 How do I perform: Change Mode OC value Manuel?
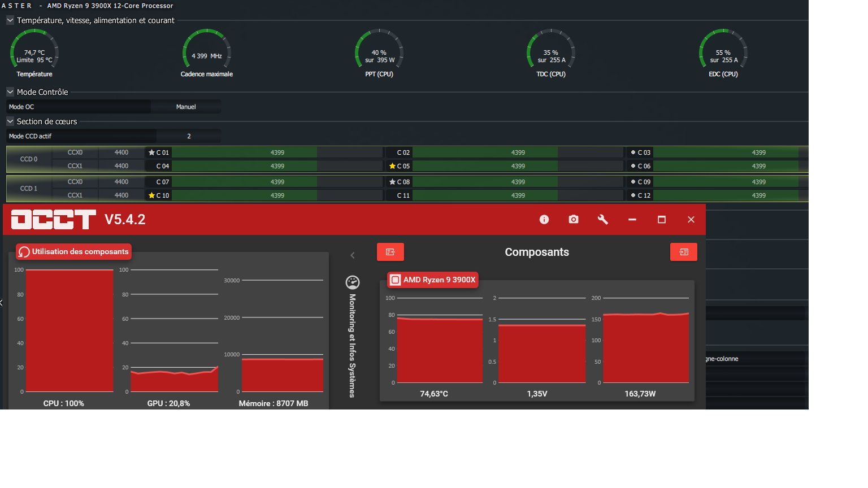point(186,107)
